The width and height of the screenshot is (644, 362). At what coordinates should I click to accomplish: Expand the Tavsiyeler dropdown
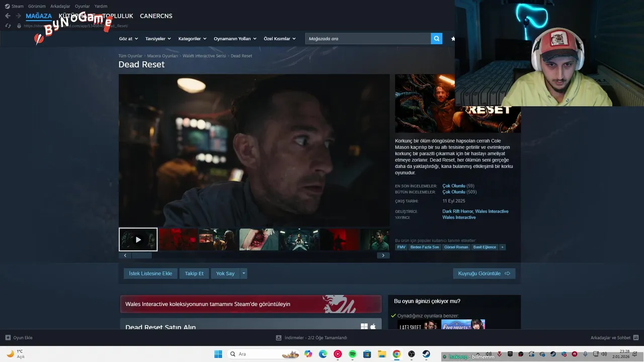(x=158, y=39)
